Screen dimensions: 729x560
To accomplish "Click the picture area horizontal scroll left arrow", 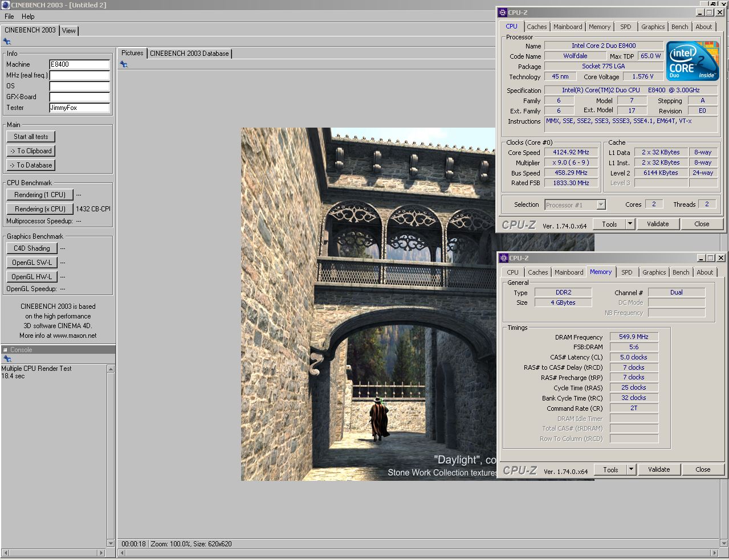I will pos(122,552).
